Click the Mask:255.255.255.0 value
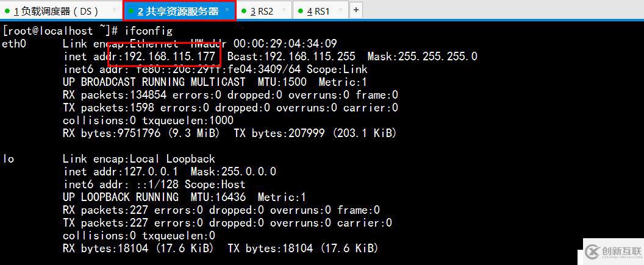Screen dimensions: 644x265 click(x=422, y=57)
